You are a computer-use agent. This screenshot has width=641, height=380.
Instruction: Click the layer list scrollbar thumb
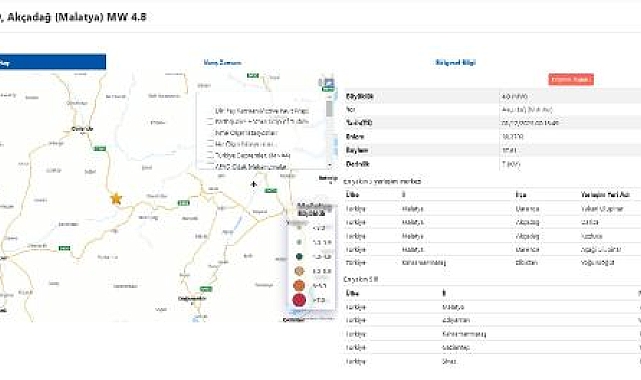tap(329, 109)
